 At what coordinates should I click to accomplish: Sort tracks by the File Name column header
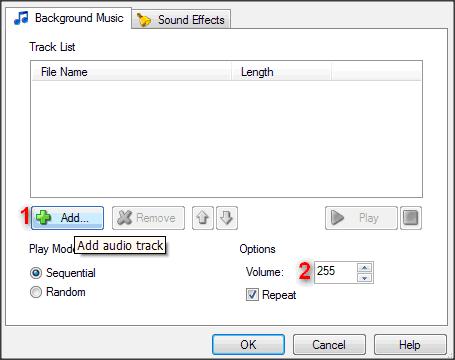pyautogui.click(x=131, y=72)
